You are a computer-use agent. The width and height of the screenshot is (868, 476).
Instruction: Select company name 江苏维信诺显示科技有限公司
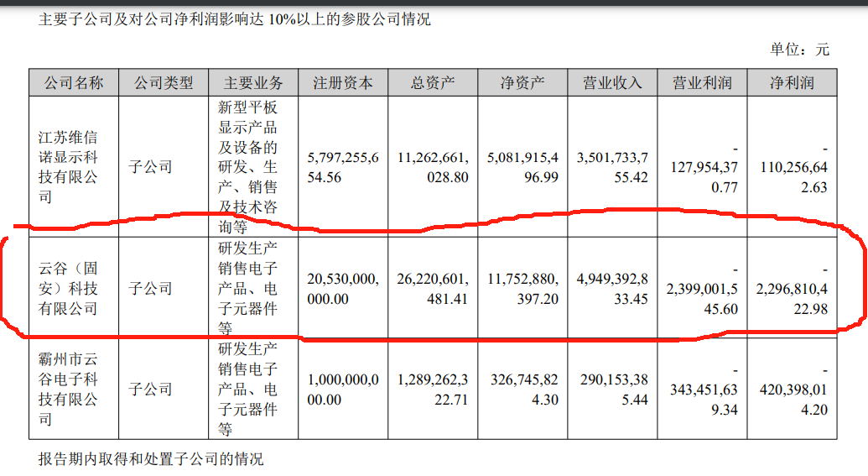point(68,167)
